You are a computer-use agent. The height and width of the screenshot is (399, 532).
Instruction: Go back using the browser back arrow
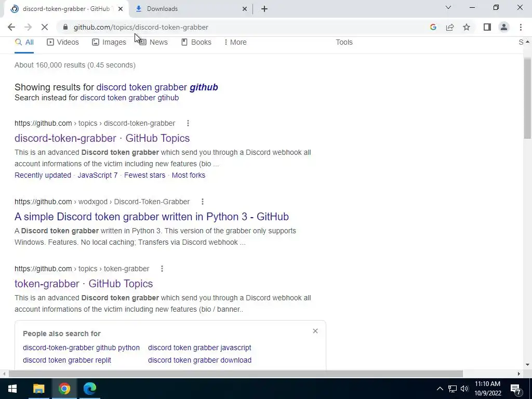(11, 27)
